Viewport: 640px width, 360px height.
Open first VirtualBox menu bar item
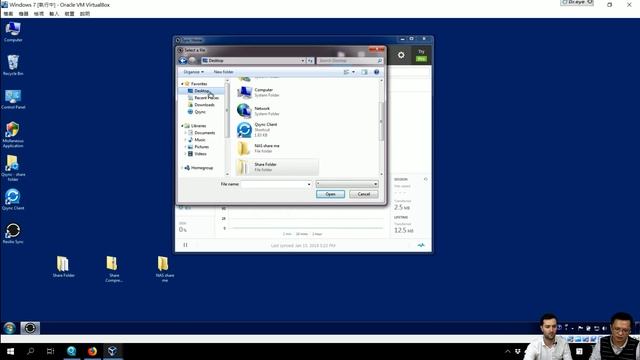tap(8, 13)
